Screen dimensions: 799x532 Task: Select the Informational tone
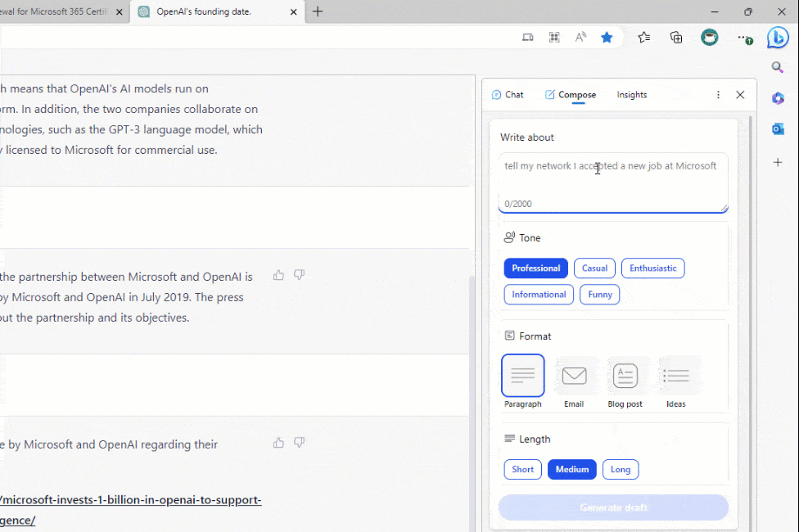[539, 295]
